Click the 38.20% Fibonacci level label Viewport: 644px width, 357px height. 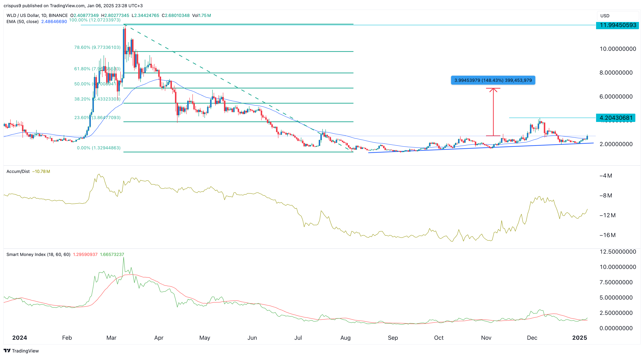pos(97,99)
